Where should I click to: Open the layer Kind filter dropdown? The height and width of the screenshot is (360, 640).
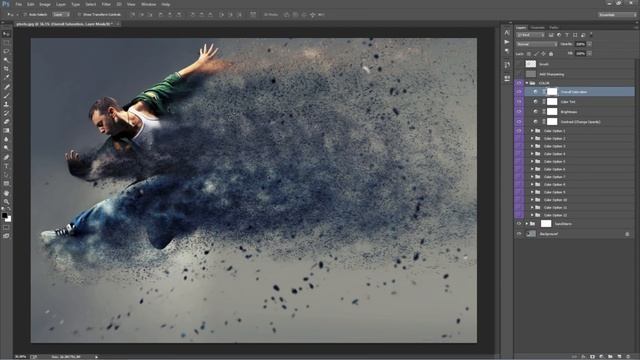[530, 35]
